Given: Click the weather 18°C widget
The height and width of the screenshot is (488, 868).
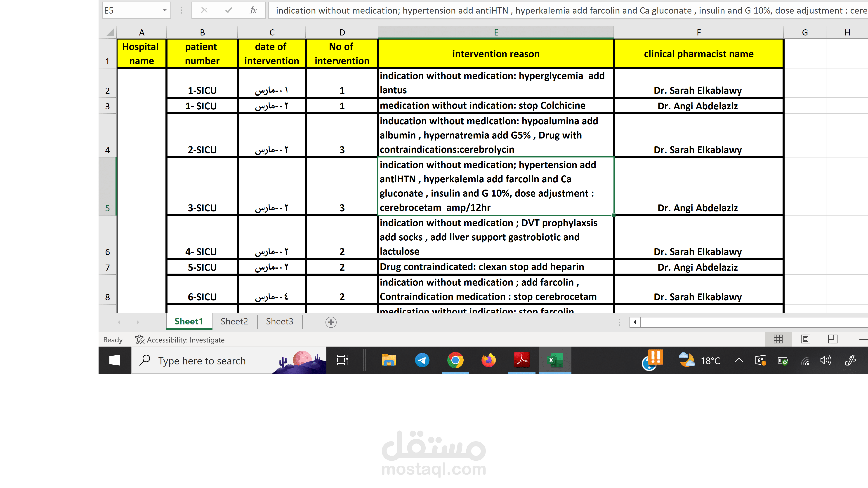Looking at the screenshot, I should click(x=699, y=360).
